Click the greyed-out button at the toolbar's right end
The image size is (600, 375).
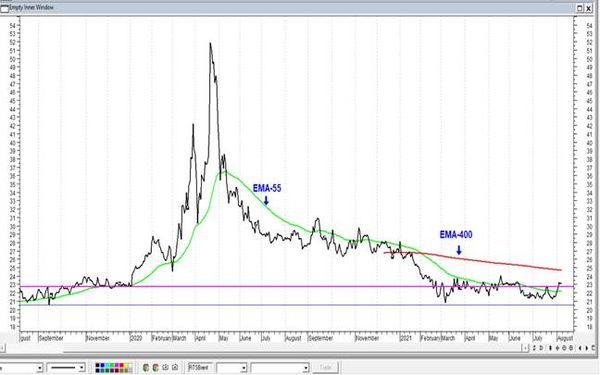pyautogui.click(x=325, y=368)
